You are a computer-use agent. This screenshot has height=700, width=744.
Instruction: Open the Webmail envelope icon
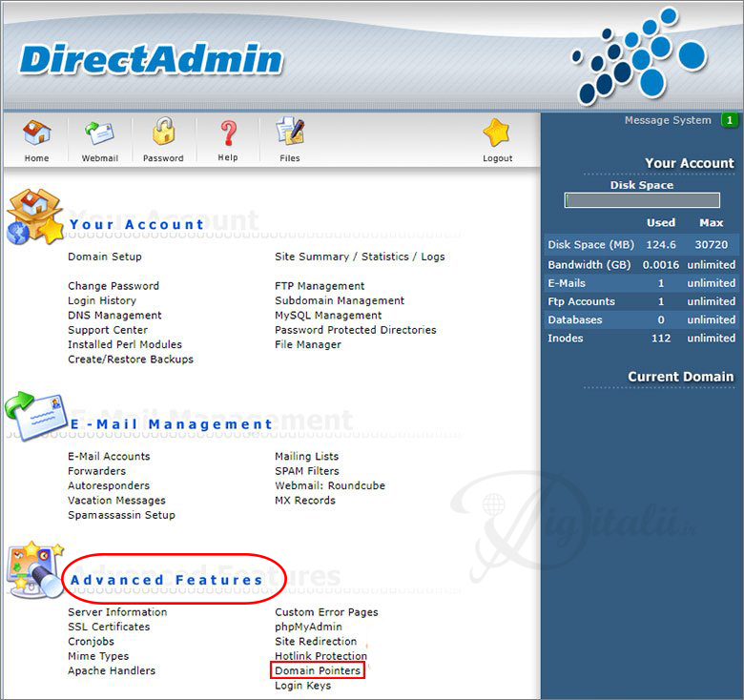(x=99, y=133)
